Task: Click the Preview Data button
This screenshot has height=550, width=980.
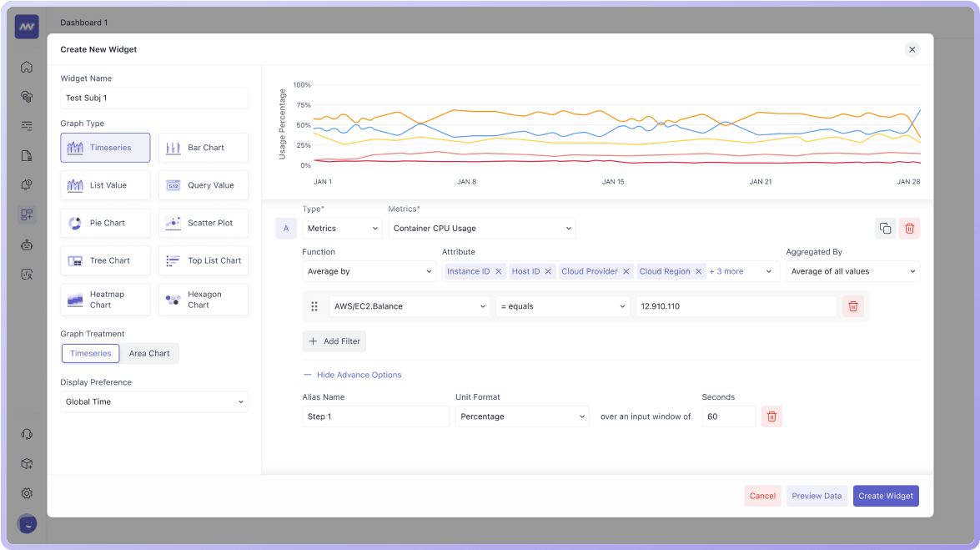Action: [817, 497]
